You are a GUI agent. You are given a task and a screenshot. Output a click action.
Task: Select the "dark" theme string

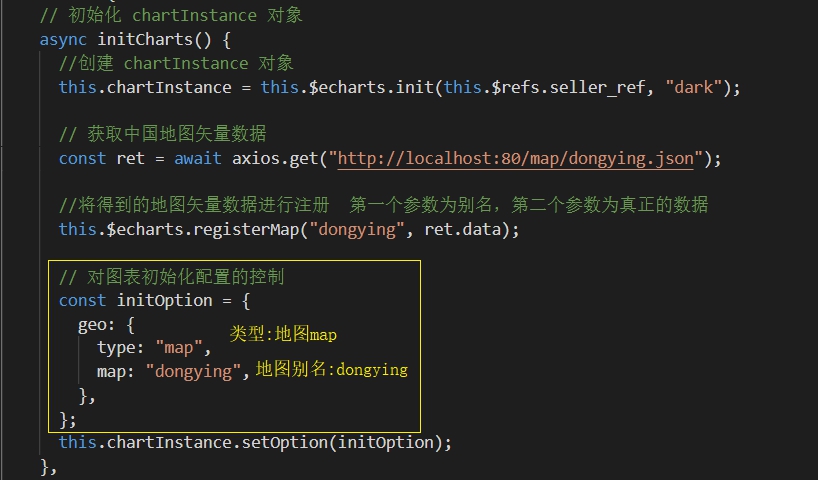pos(694,87)
